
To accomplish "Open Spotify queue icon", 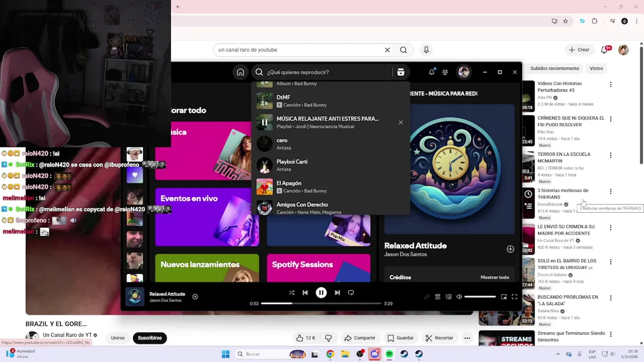I will click(x=438, y=297).
